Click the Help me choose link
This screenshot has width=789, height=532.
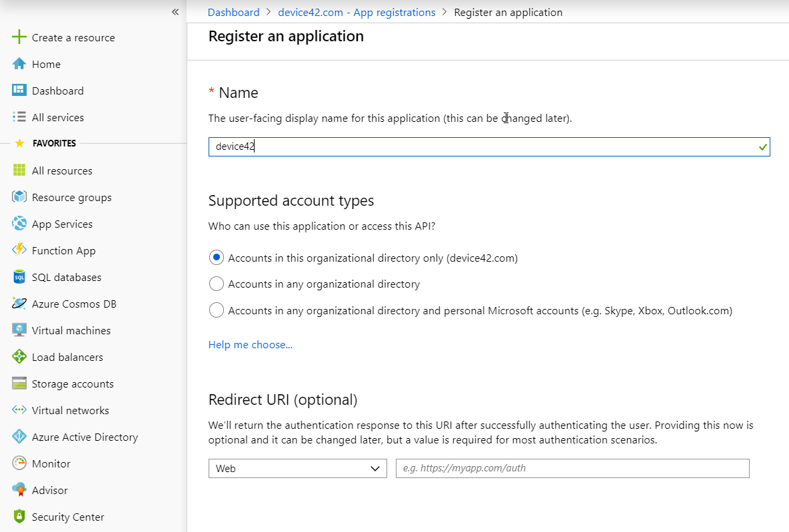coord(250,344)
